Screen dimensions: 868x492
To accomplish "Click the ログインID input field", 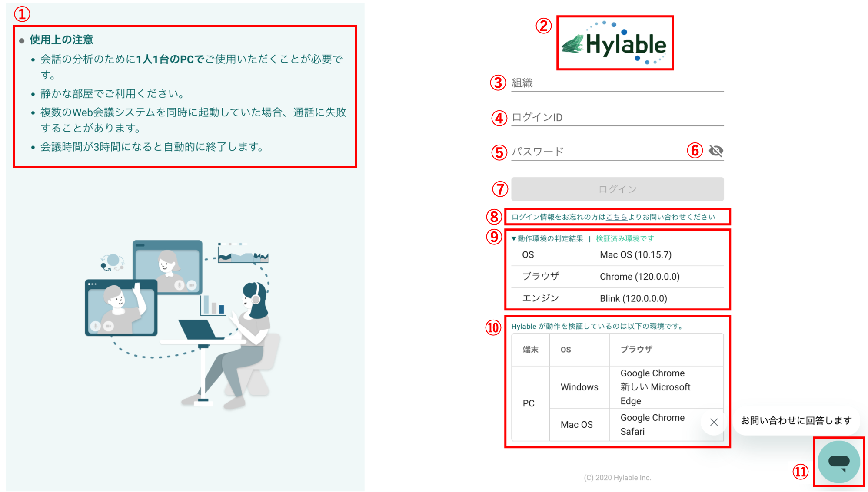I will pyautogui.click(x=617, y=117).
